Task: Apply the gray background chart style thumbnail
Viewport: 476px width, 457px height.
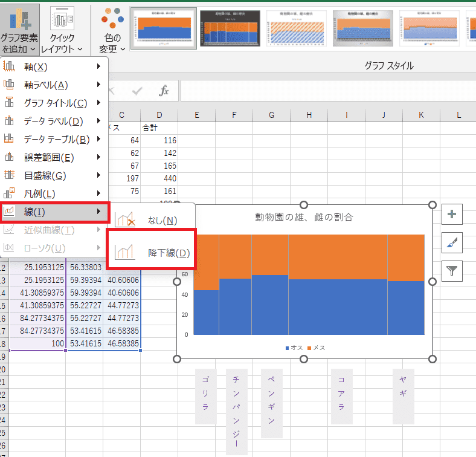Action: point(363,28)
